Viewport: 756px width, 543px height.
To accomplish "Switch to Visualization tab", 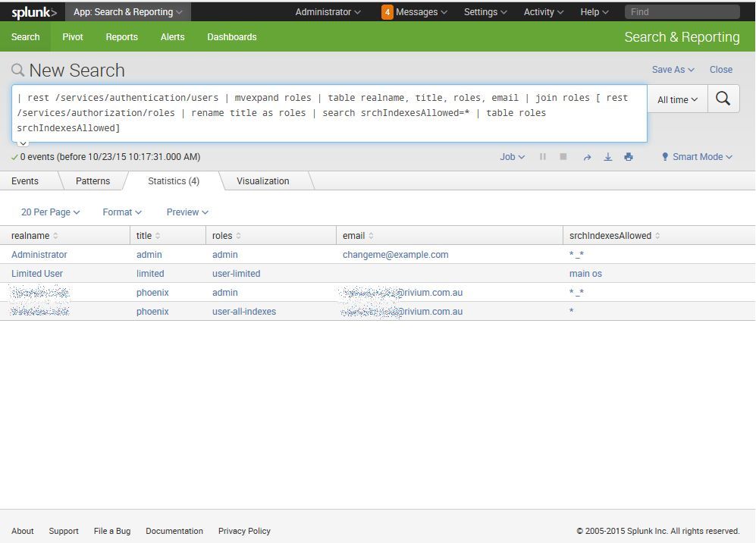I will pyautogui.click(x=263, y=180).
